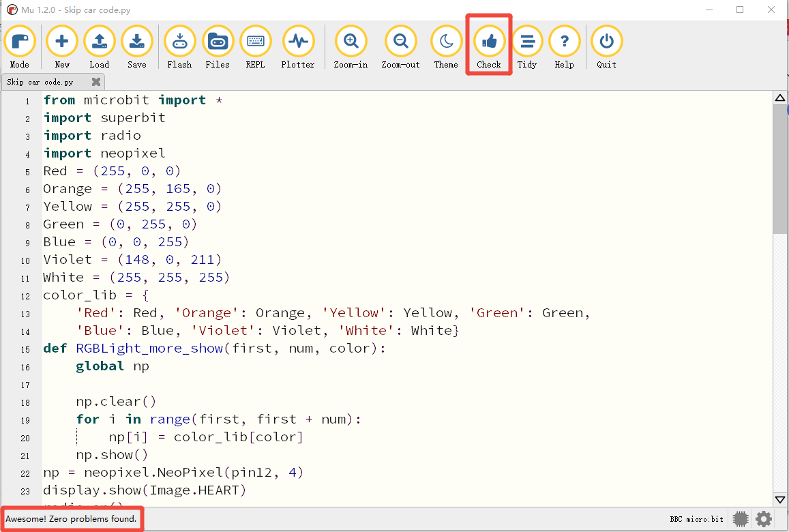The image size is (789, 532).
Task: Click 'display.show(Image.HEART)' code line
Action: 145,490
